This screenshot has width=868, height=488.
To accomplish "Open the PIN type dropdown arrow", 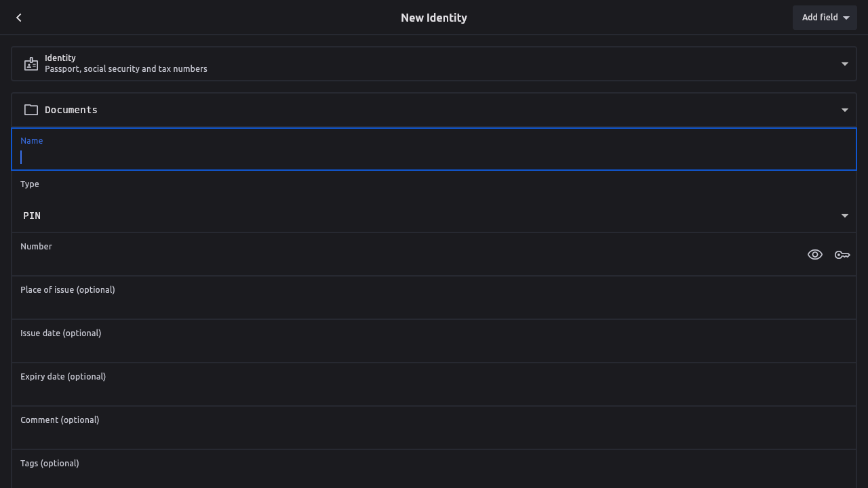I will coord(845,216).
